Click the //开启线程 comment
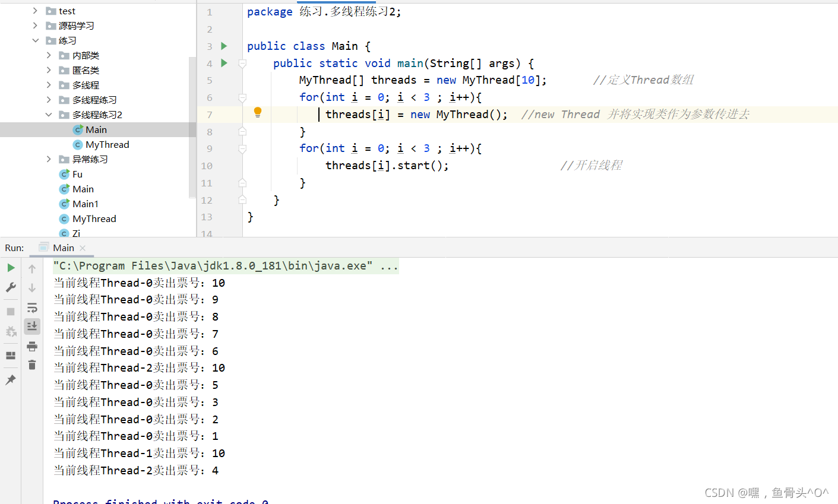The width and height of the screenshot is (838, 504). click(x=591, y=165)
